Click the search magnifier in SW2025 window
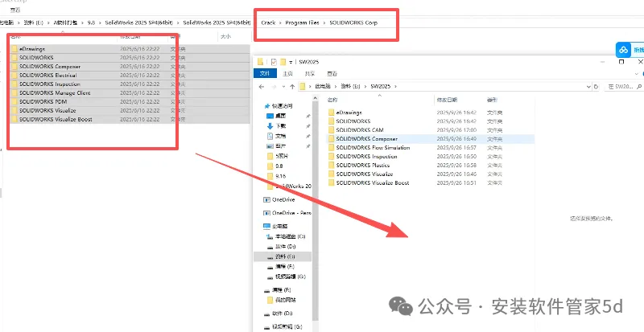 coord(638,87)
